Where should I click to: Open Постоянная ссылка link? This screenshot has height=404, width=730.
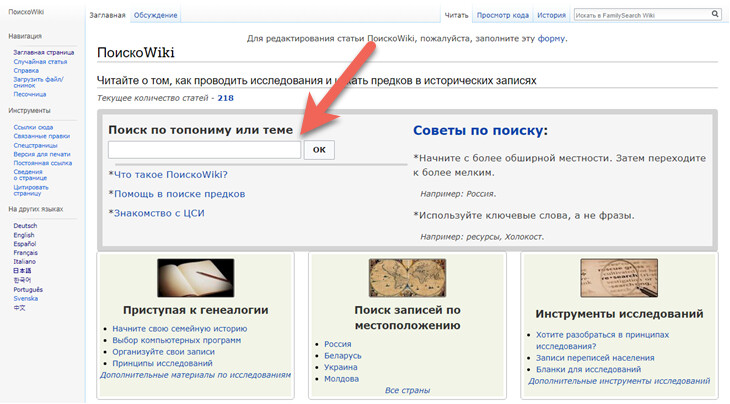[43, 163]
